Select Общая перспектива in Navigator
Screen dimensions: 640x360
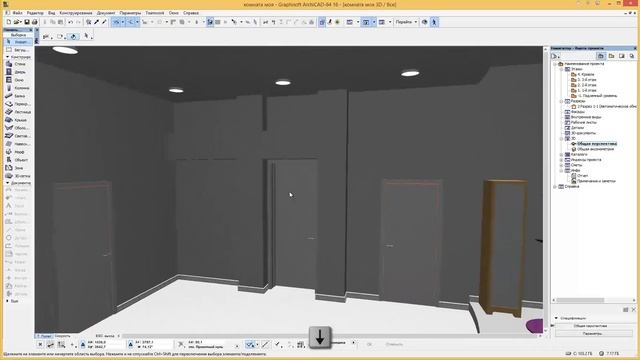pyautogui.click(x=597, y=144)
